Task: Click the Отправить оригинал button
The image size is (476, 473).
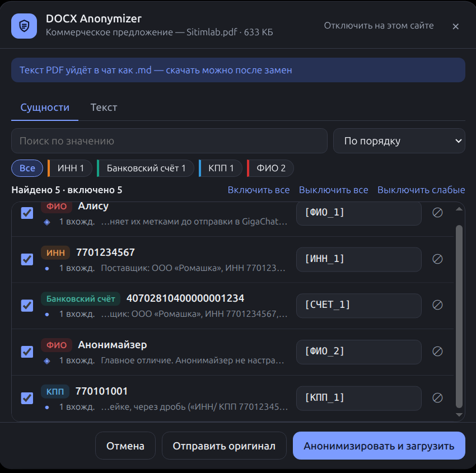Action: pos(224,446)
